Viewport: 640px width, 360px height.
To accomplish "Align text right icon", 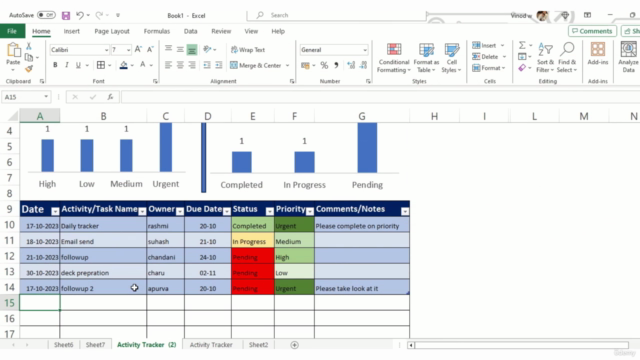I will (191, 65).
